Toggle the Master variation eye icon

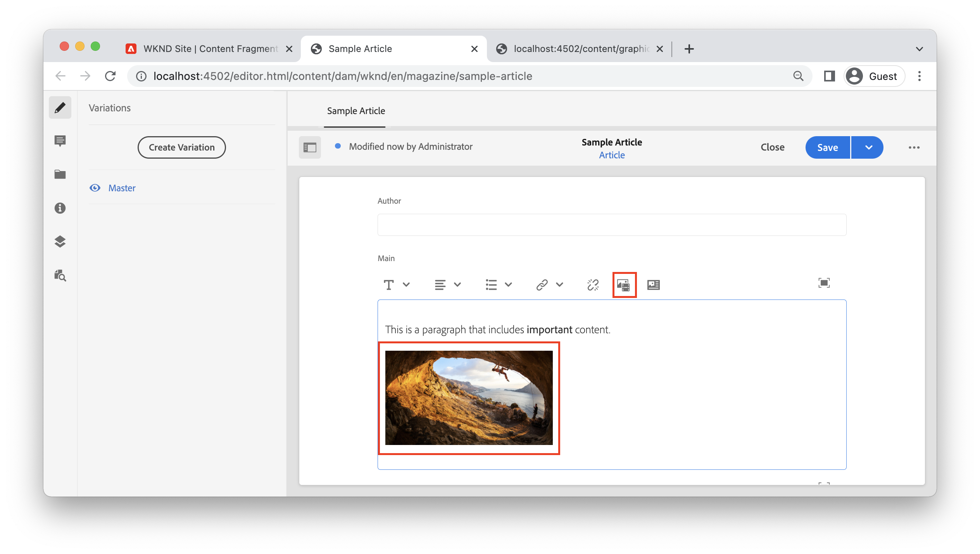coord(95,188)
